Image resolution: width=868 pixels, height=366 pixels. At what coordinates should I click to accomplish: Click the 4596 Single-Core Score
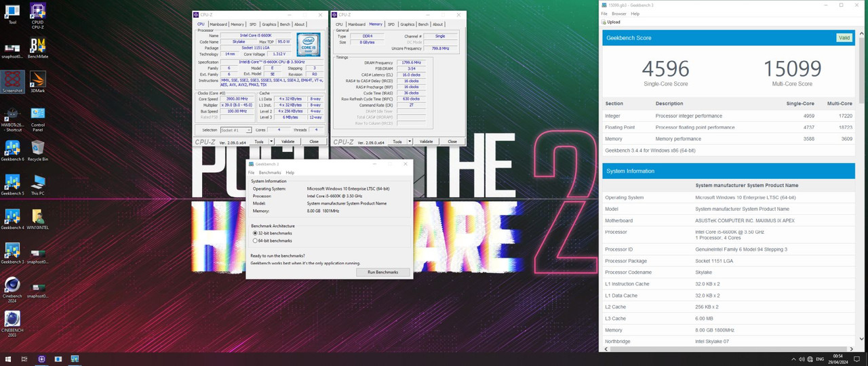click(x=665, y=69)
